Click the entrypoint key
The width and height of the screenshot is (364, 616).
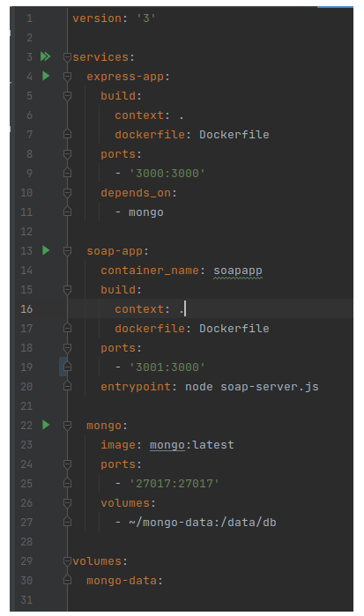click(x=136, y=387)
